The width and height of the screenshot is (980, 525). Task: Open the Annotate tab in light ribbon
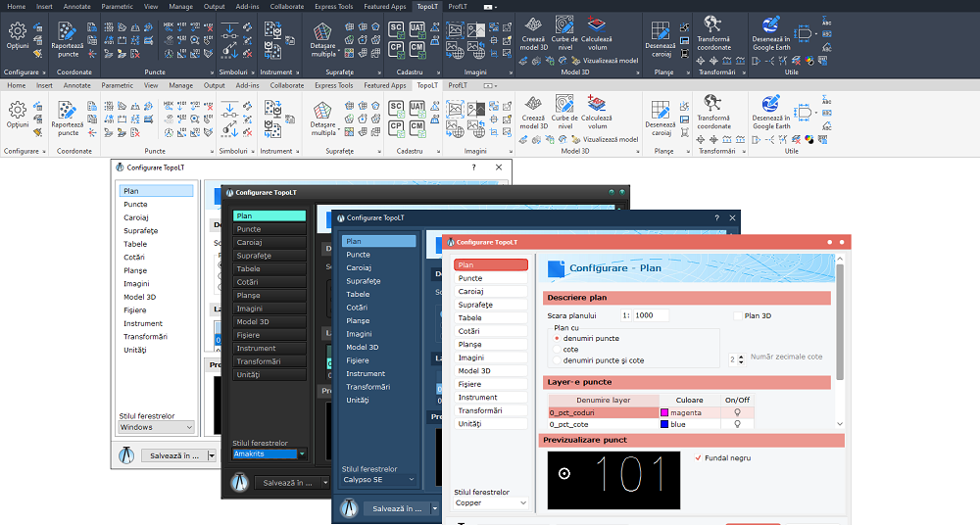76,85
